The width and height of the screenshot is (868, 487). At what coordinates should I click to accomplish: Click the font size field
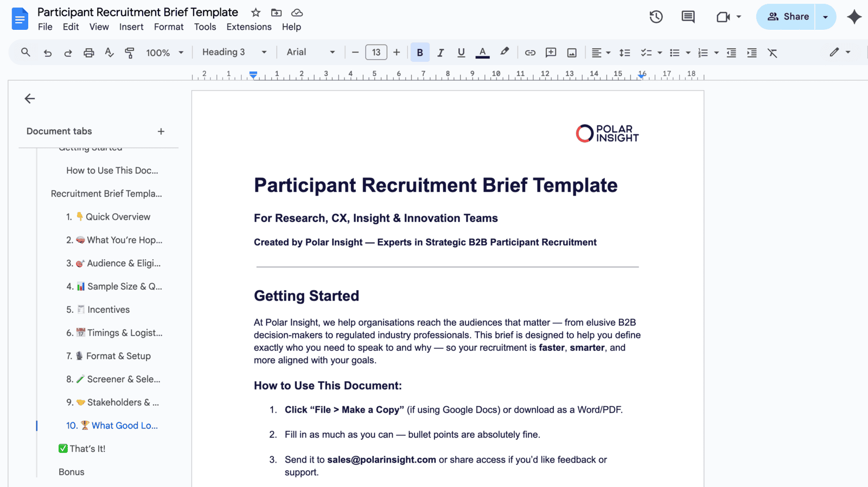376,53
